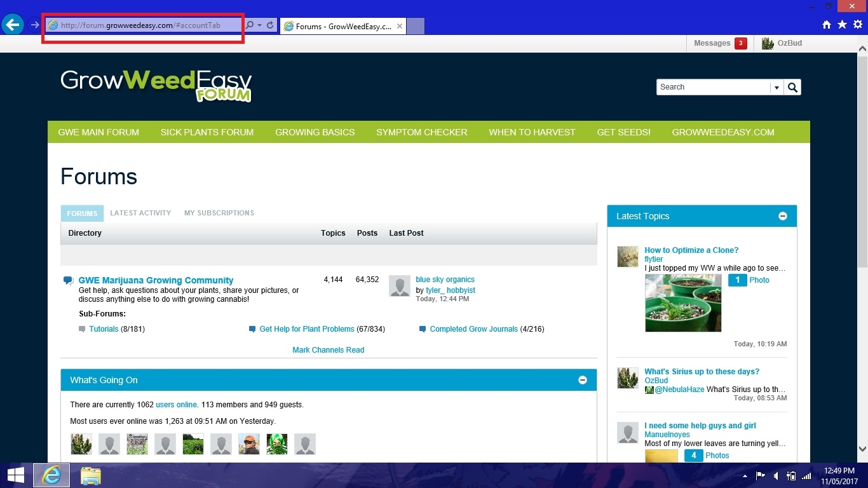Open Get Help for Plant Problems sub-forum

(x=307, y=329)
